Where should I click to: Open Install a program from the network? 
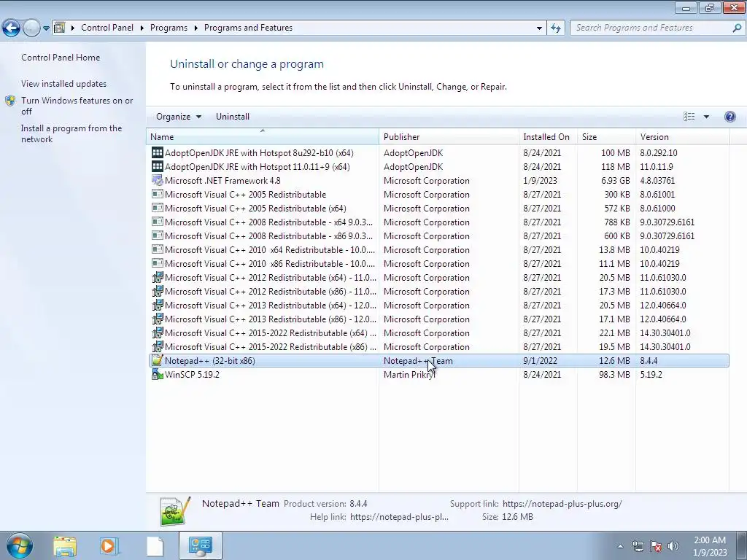coord(71,133)
